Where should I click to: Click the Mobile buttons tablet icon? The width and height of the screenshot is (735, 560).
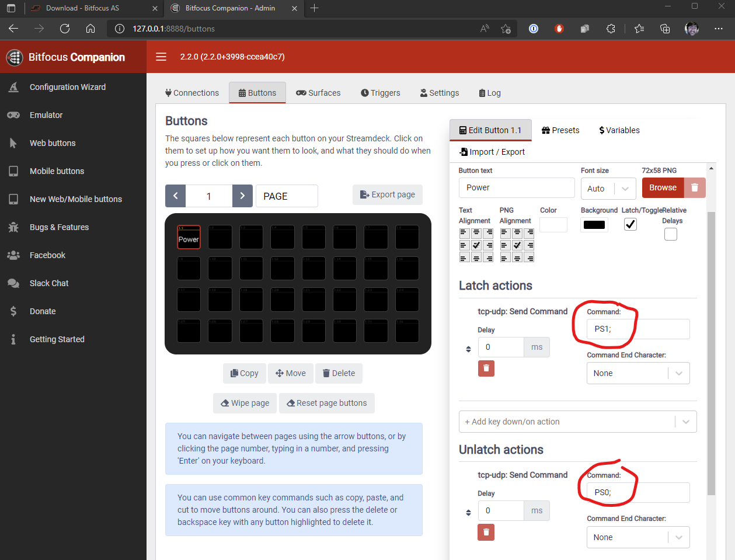(13, 171)
